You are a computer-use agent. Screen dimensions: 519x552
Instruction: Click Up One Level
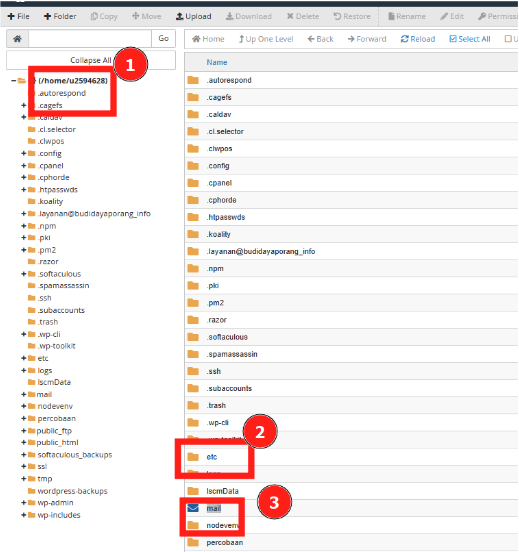266,39
